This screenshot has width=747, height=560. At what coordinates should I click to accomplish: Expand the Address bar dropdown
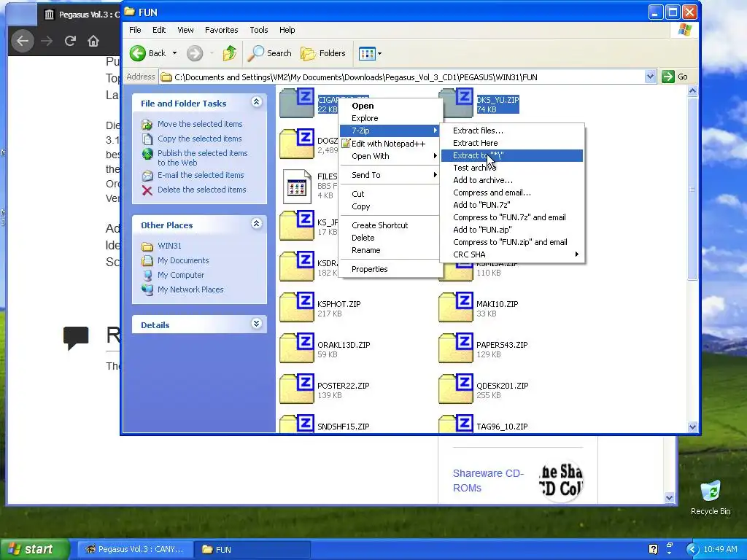tap(650, 77)
